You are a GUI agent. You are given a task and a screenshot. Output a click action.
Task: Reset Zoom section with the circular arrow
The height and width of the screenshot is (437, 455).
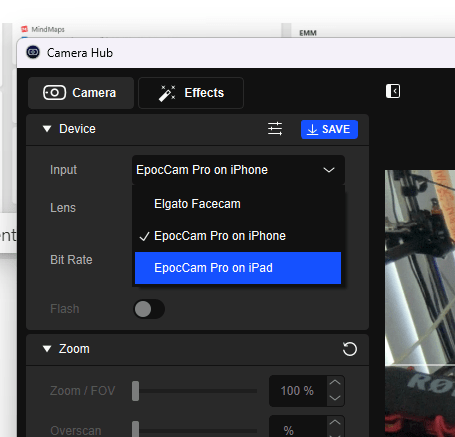coord(350,349)
